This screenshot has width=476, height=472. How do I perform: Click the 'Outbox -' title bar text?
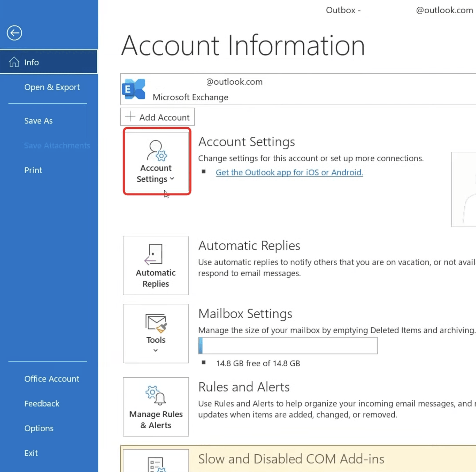pos(343,10)
